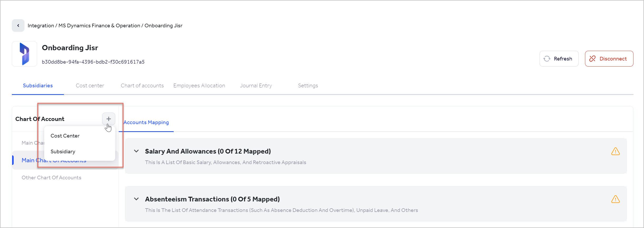
Task: Expand the Absenteeism Transactions section
Action: pyautogui.click(x=136, y=199)
